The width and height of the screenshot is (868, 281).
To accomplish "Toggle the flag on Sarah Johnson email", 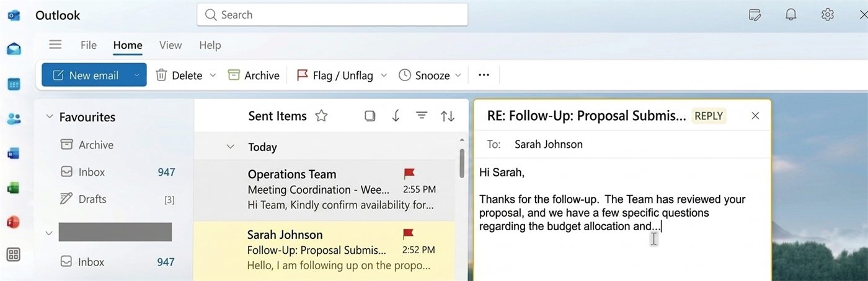I will [408, 234].
